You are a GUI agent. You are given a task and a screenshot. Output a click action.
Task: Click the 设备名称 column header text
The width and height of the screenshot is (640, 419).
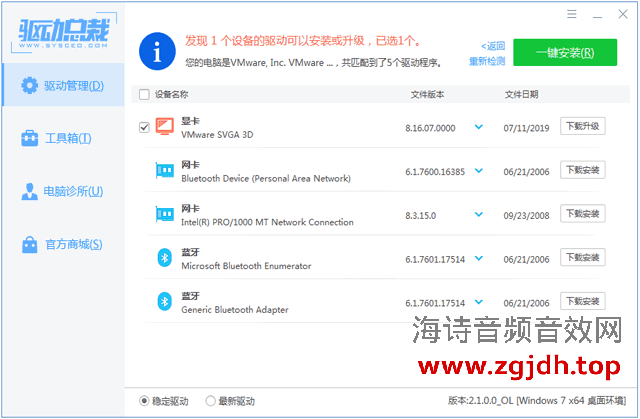[171, 95]
